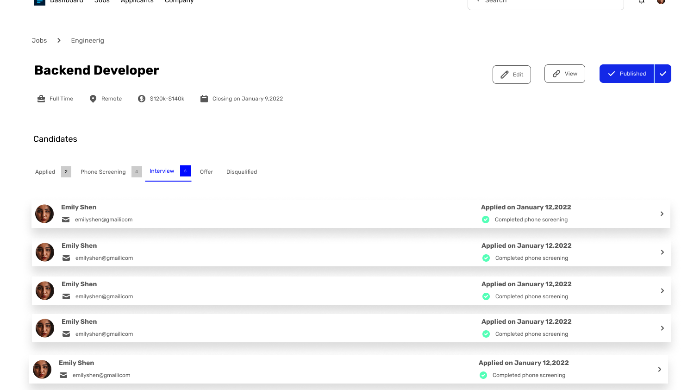Open the Engineering breadcrumb link
The image size is (700, 390).
[x=88, y=41]
